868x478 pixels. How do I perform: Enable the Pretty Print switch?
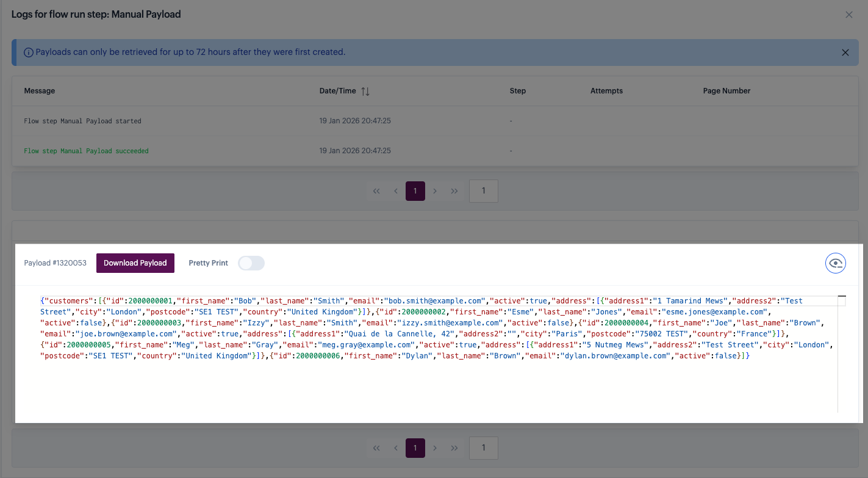point(251,263)
